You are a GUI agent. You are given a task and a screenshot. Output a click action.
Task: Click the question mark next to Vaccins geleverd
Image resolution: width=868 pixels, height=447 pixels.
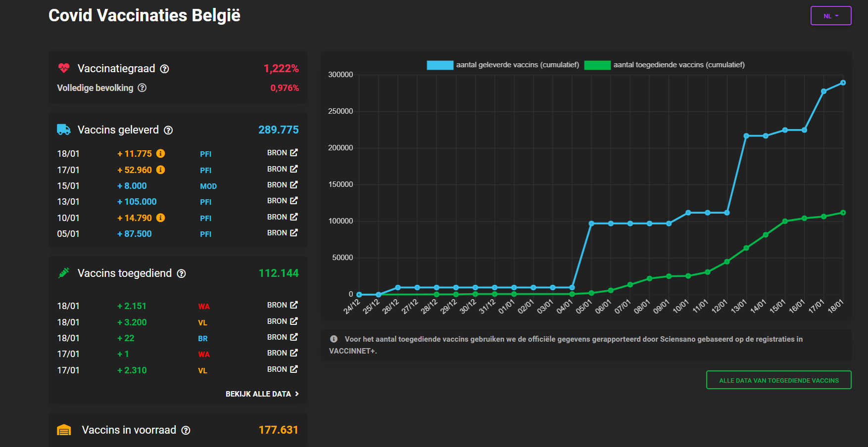coord(168,130)
